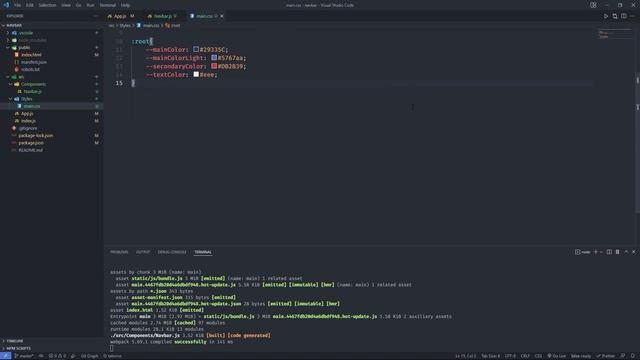Screen dimensions: 640x360
Task: Click the Styles breadcrumb segment
Action: click(125, 25)
